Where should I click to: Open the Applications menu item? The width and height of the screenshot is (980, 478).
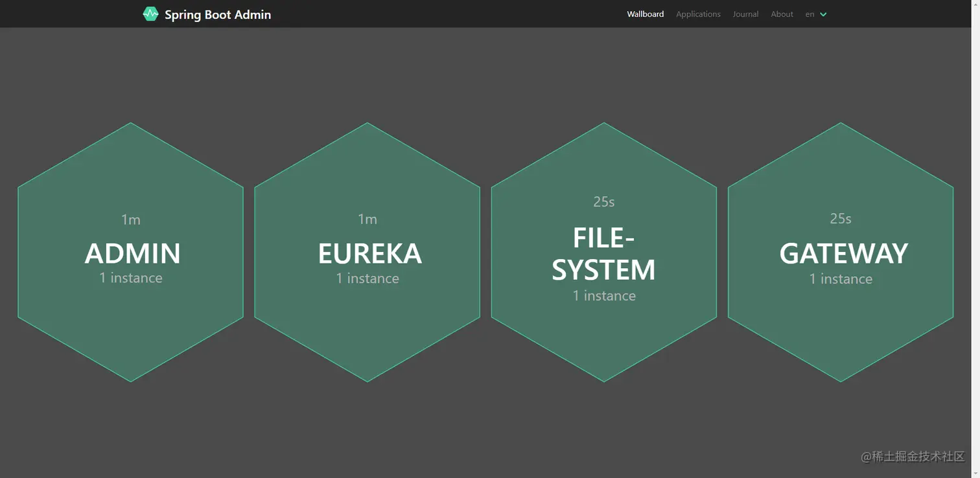(x=698, y=14)
